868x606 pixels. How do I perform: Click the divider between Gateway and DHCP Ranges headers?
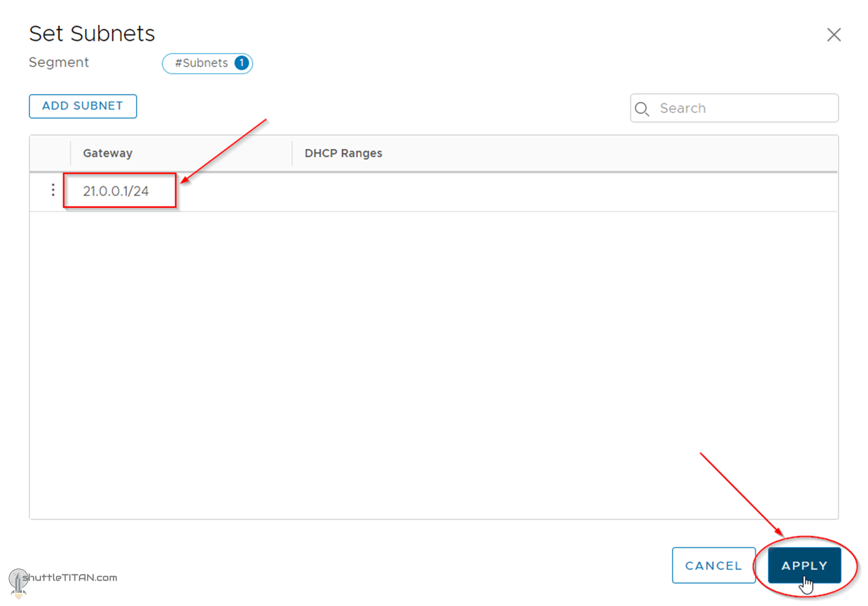click(292, 153)
